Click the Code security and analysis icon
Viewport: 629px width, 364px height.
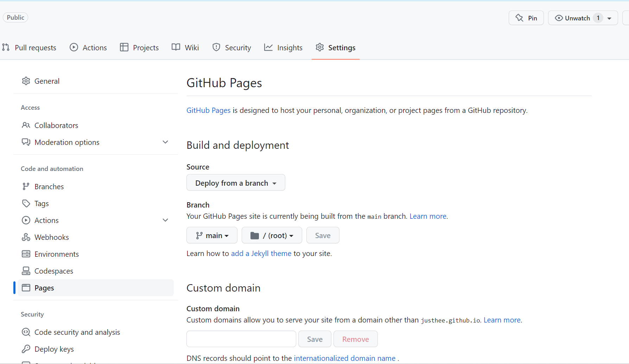click(26, 332)
